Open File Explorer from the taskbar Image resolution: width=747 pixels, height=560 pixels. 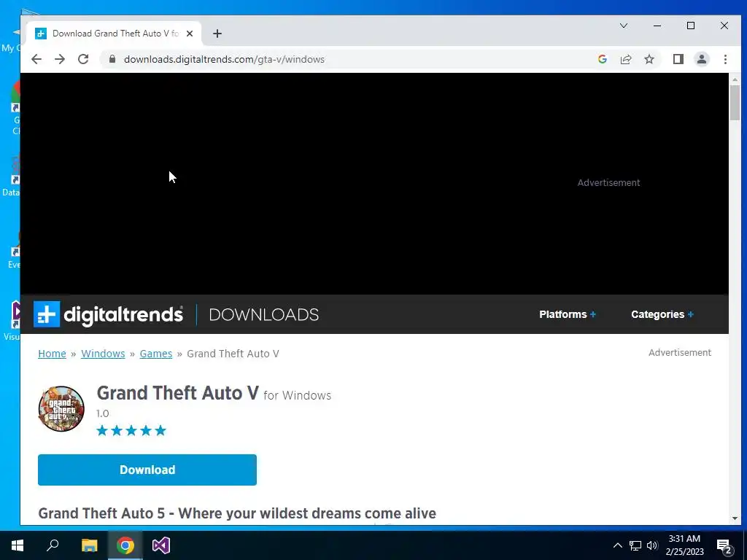pos(89,545)
